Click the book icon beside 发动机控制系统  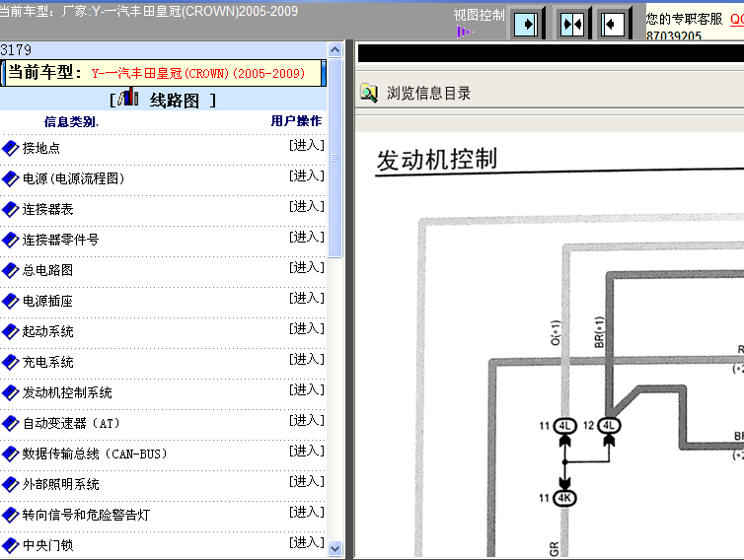(x=10, y=393)
